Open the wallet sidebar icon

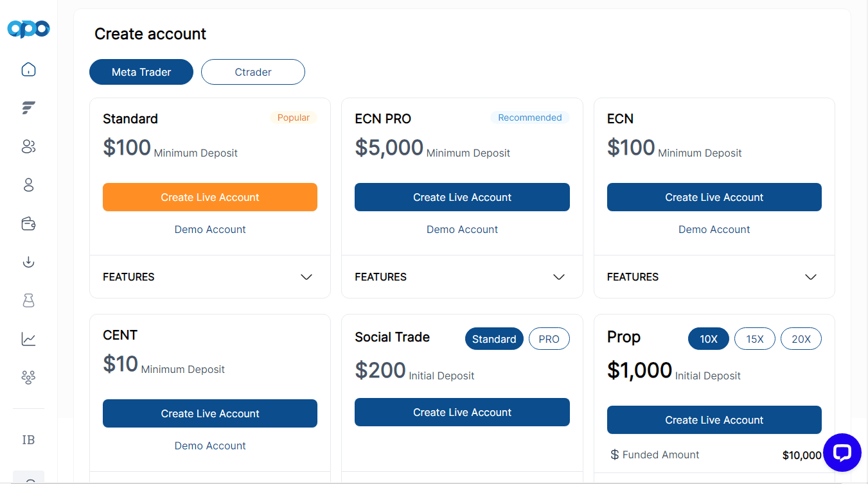coord(28,223)
